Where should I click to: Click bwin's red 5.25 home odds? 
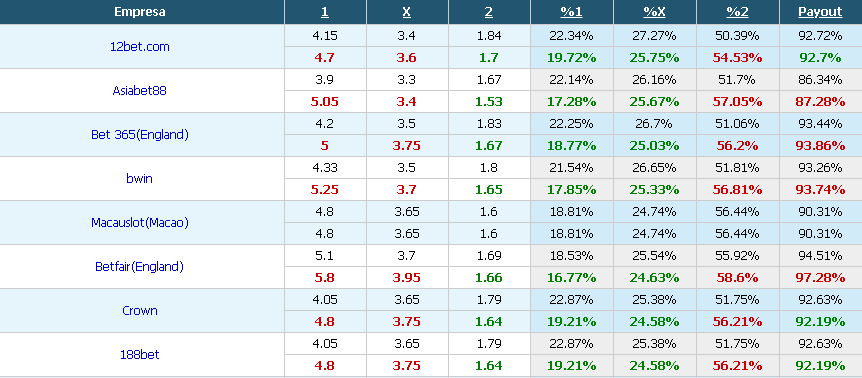point(325,190)
